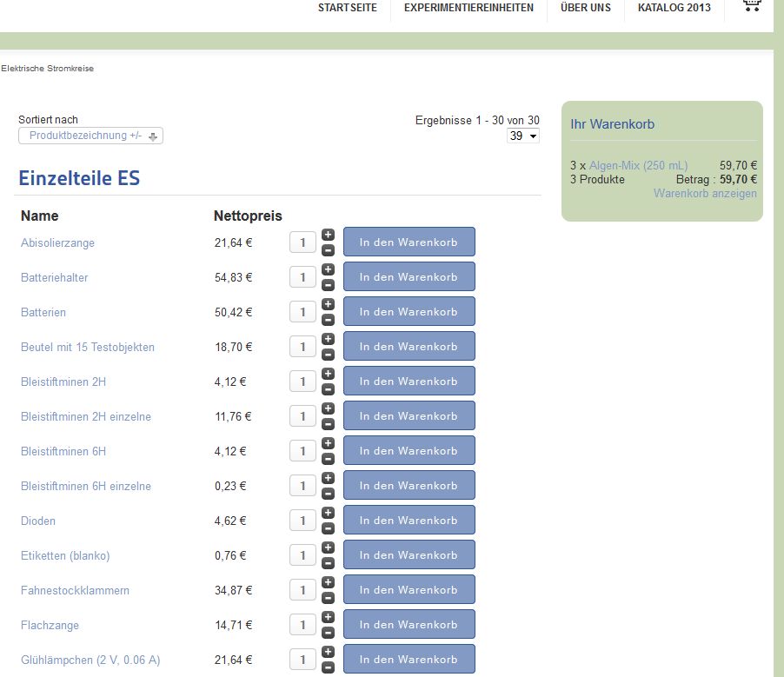Decrease Fahnenstockklammern quantity with minus icon
This screenshot has height=677, width=784.
328,598
